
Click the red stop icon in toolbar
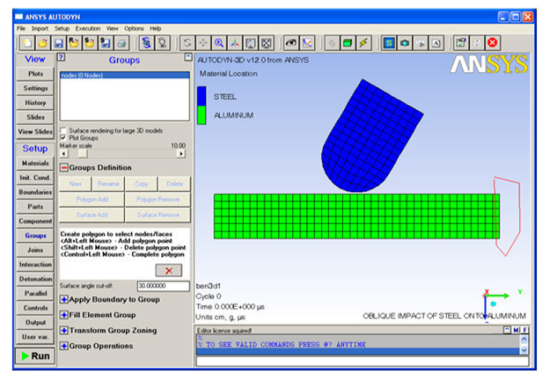click(x=492, y=43)
